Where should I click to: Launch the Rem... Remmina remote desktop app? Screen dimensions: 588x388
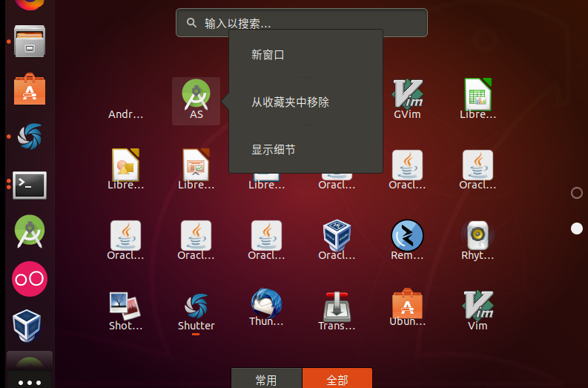[x=407, y=240]
